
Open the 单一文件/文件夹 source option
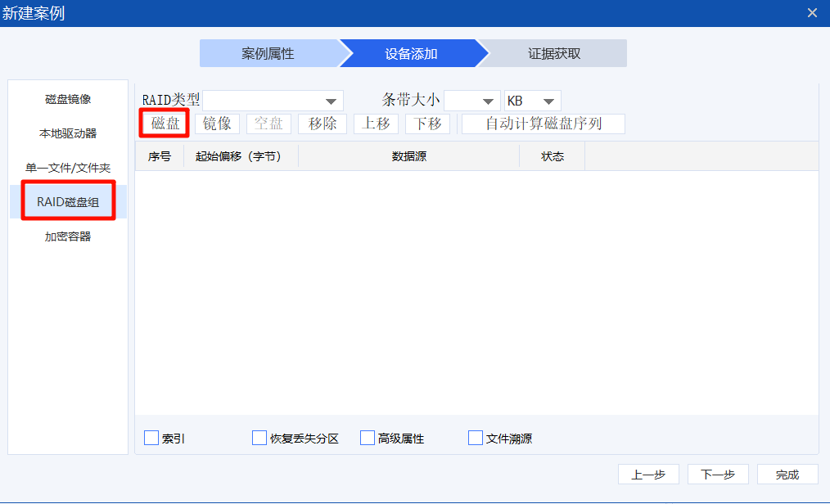[x=68, y=168]
